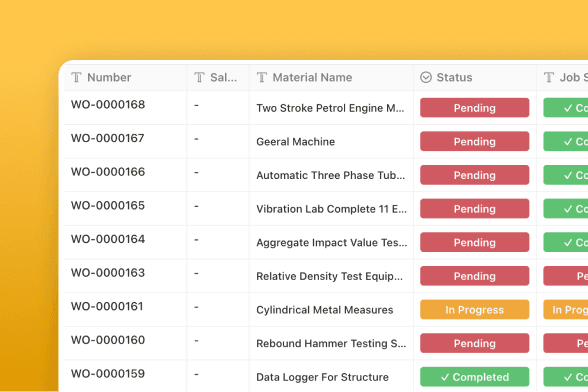This screenshot has width=588, height=392.
Task: Click the text icon next to Material Name
Action: click(262, 77)
